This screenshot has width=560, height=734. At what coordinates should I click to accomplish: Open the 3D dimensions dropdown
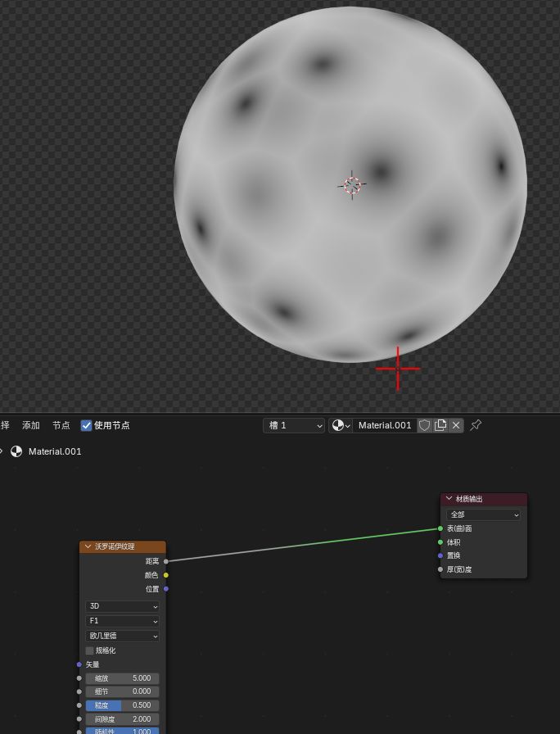tap(122, 606)
